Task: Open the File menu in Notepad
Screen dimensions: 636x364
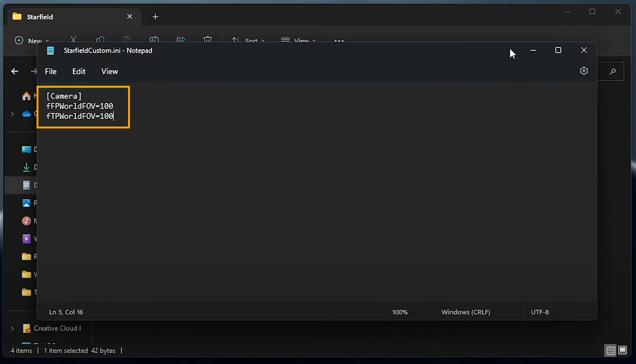Action: [x=51, y=72]
